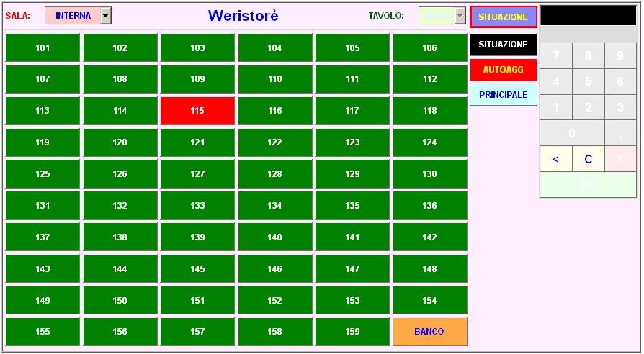Pick table 106

pyautogui.click(x=429, y=48)
